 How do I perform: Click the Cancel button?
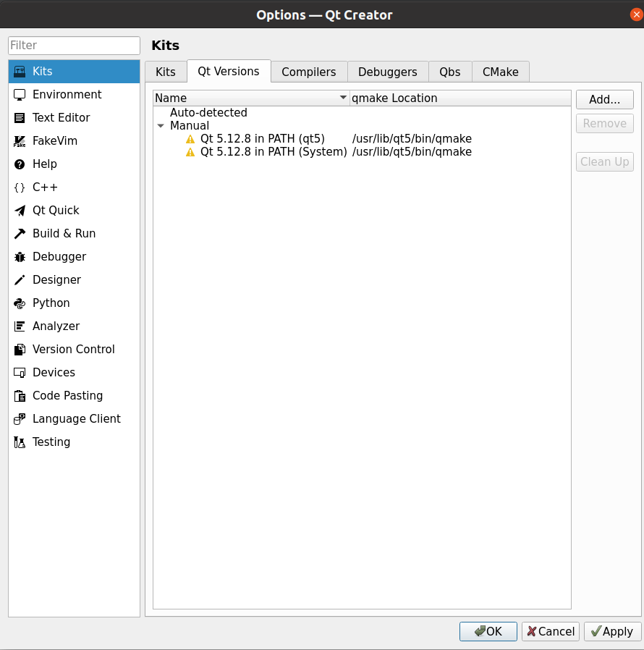click(x=551, y=631)
